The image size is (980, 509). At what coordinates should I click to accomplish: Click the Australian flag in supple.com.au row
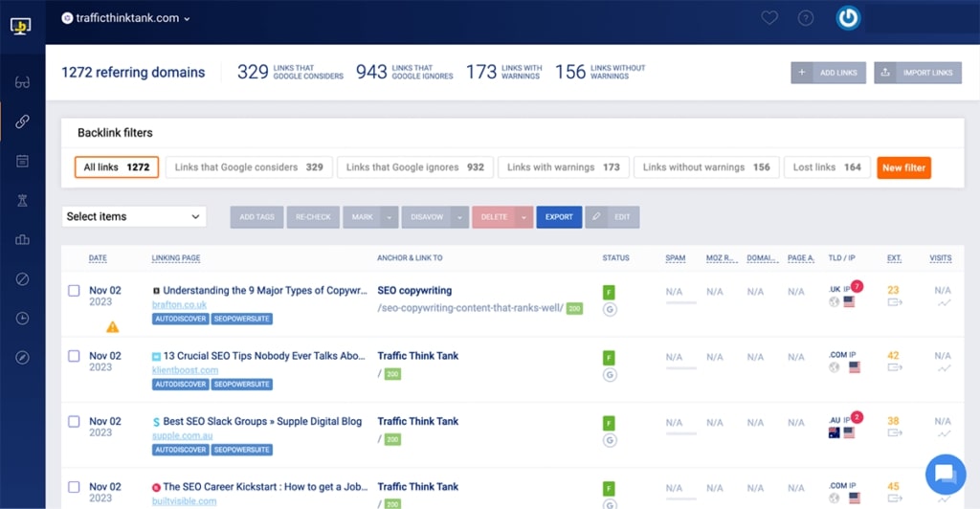834,432
